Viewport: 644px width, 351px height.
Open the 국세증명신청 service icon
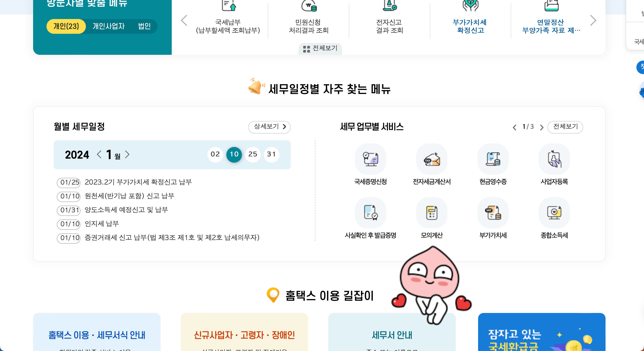[x=370, y=159]
